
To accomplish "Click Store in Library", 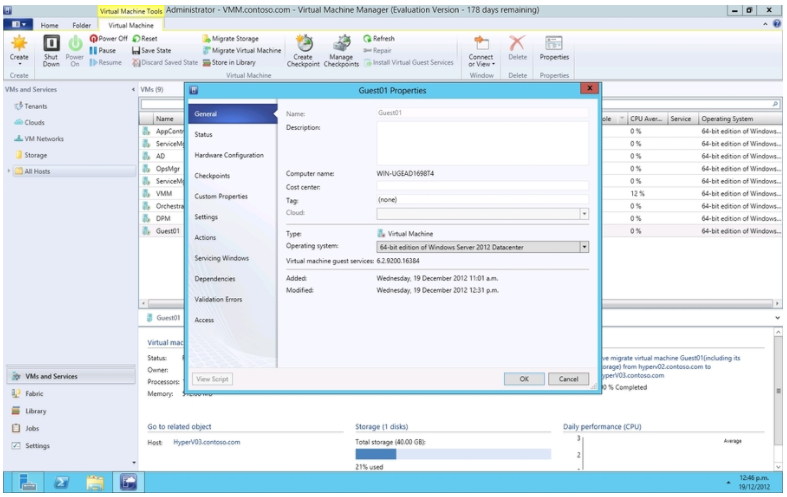I will pos(229,63).
